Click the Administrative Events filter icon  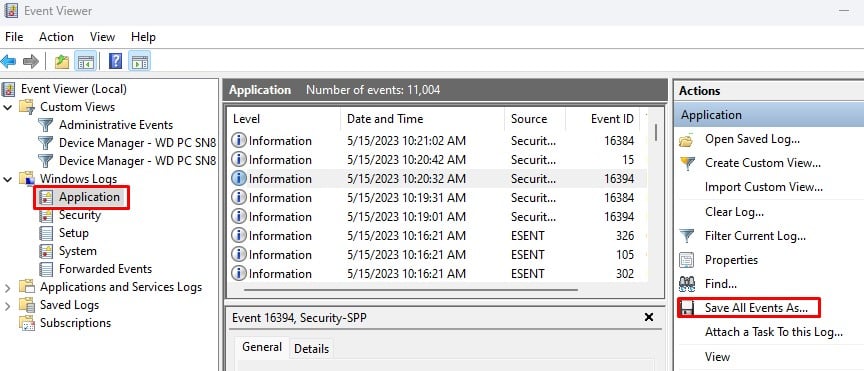46,125
